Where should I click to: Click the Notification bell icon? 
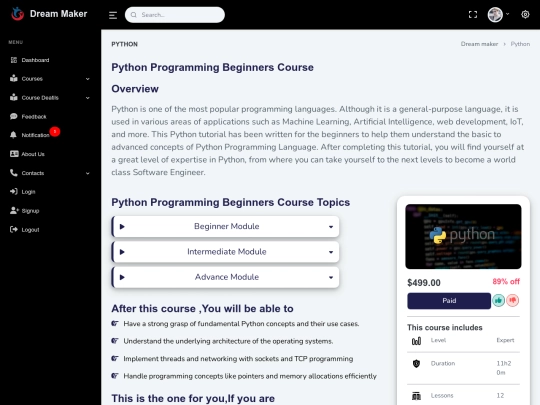point(13,135)
